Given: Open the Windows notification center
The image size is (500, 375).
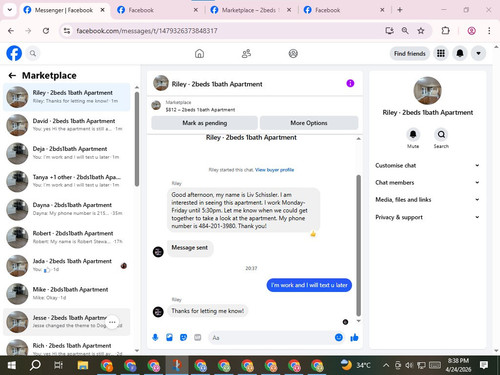Looking at the screenshot, I should pos(484,365).
